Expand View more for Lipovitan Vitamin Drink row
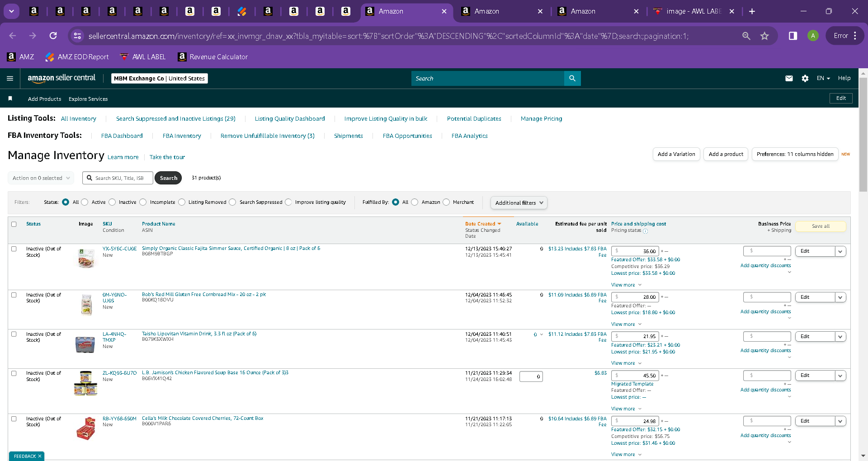The height and width of the screenshot is (461, 868). point(626,363)
